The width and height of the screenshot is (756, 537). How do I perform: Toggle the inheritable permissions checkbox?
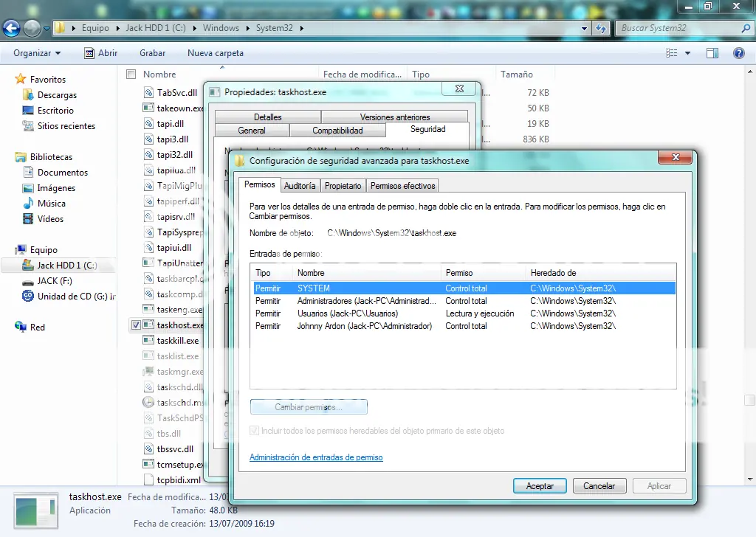tap(255, 431)
